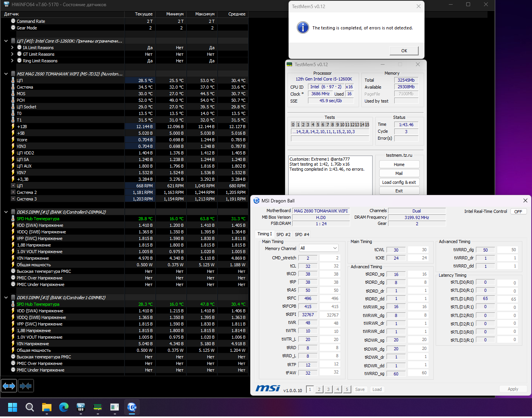The height and width of the screenshot is (418, 532).
Task: Select profile 4 in MSI Dragon Ball
Action: coord(338,389)
